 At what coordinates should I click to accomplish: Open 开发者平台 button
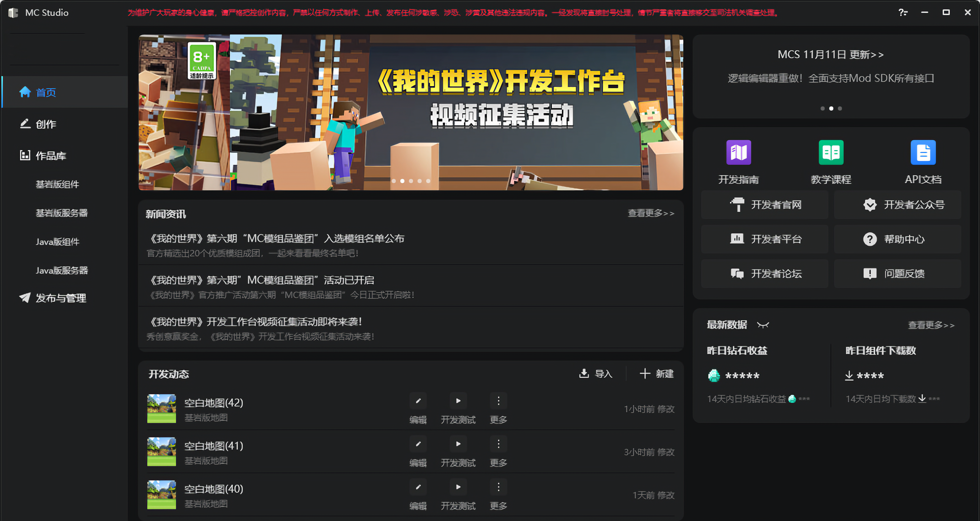[x=765, y=239]
